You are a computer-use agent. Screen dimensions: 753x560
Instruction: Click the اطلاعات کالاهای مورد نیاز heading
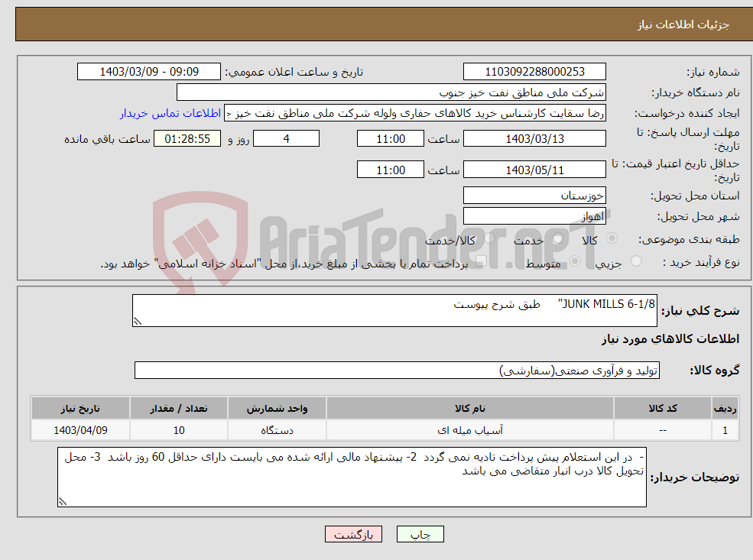[670, 339]
